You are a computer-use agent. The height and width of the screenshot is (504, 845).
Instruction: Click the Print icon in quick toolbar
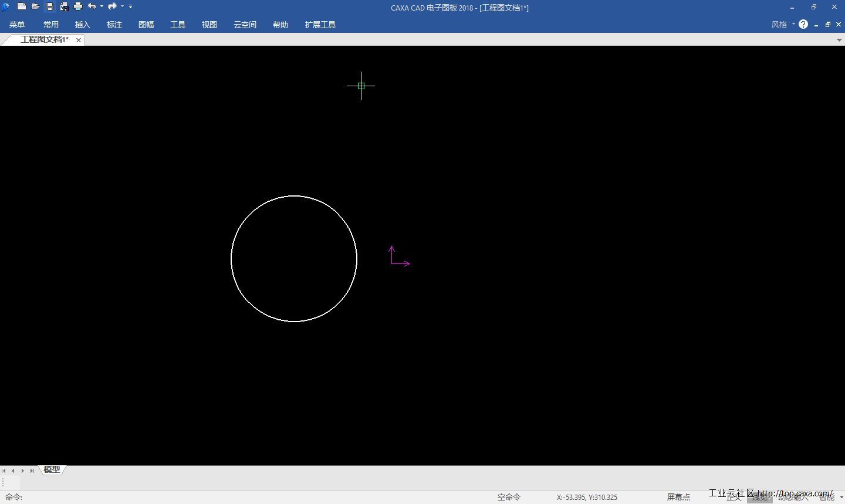tap(78, 6)
